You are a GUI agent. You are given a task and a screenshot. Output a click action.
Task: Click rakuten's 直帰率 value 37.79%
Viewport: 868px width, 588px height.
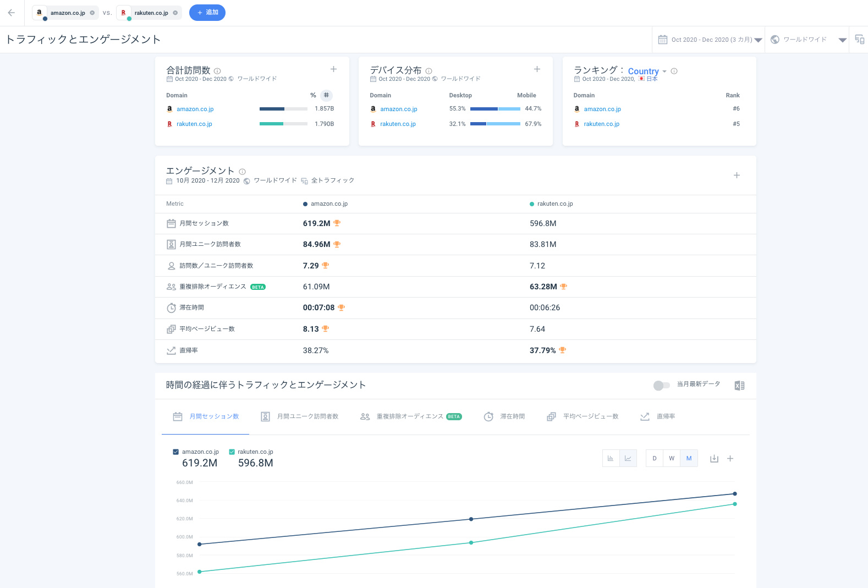[542, 350]
